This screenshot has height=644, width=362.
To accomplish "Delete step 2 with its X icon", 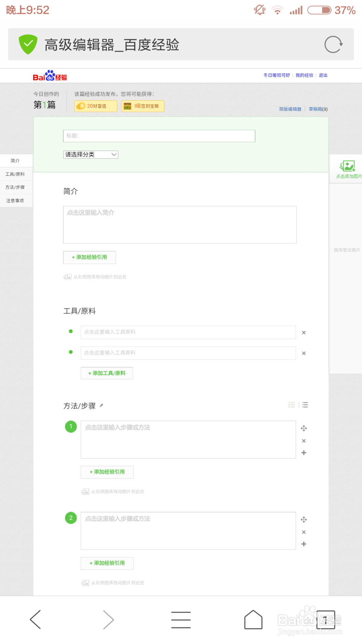I will (x=304, y=532).
